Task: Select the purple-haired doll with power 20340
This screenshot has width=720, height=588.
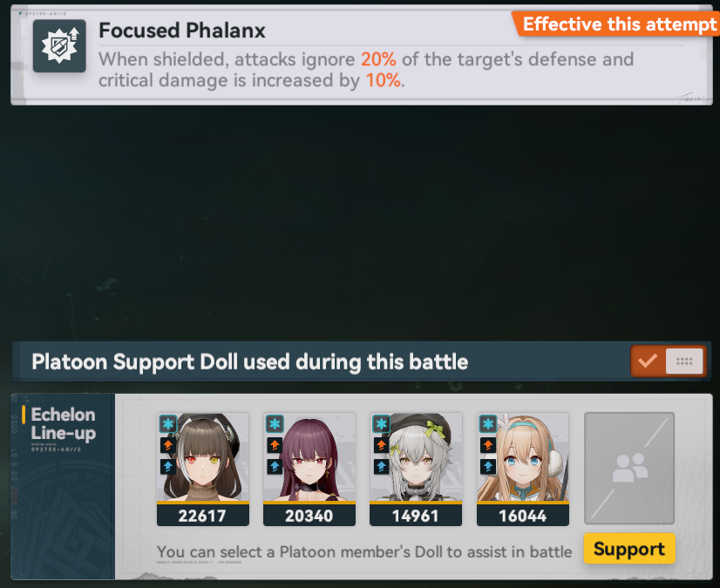Action: click(309, 470)
